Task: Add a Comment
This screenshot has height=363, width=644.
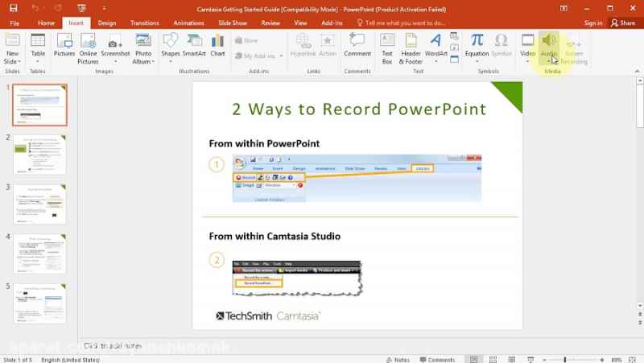Action: 357,46
